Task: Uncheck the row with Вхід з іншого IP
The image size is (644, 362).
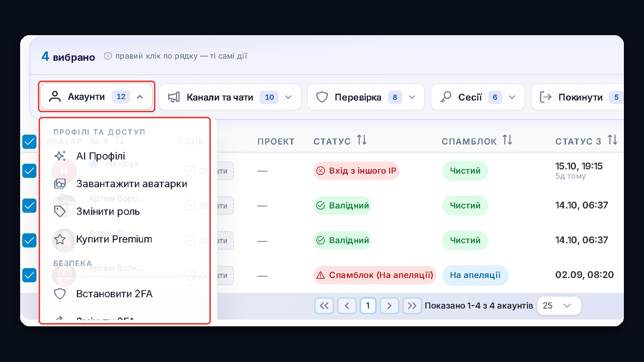Action: click(30, 171)
